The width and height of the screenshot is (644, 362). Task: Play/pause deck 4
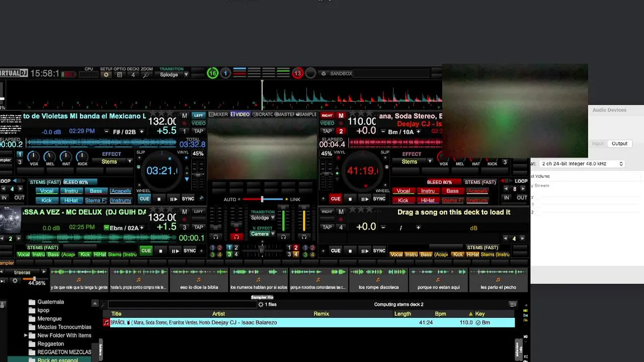point(365,251)
